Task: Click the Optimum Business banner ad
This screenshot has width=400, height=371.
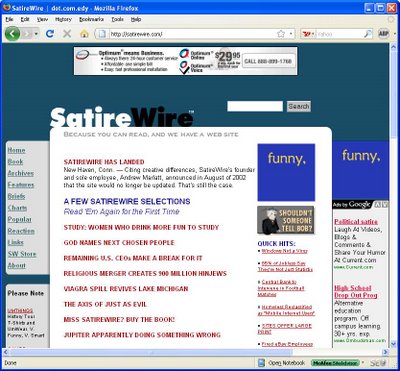Action: pyautogui.click(x=186, y=61)
